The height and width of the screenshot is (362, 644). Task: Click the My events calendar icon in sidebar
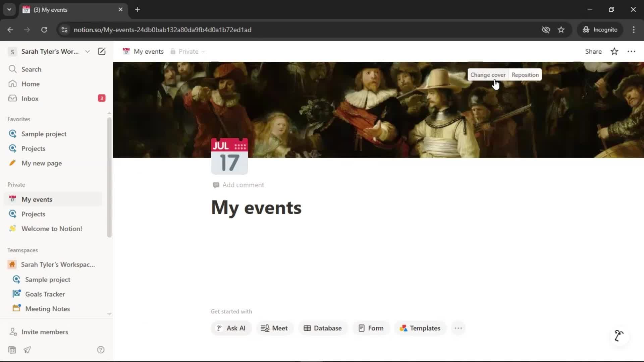tap(12, 199)
